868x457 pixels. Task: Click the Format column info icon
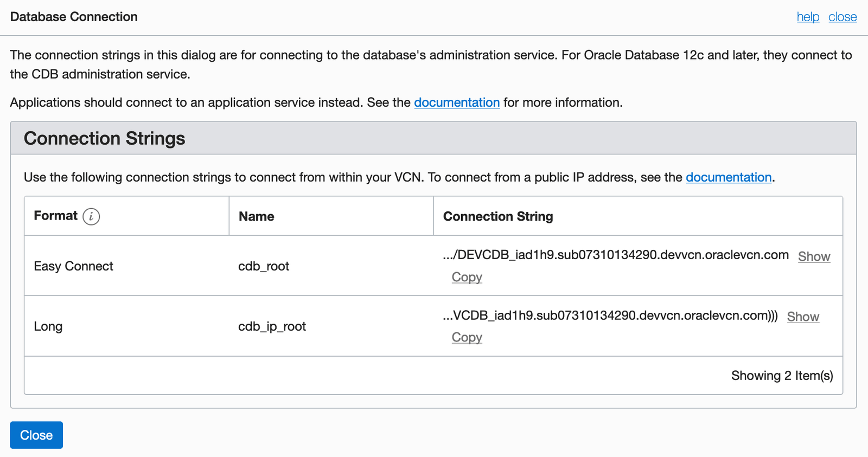[x=91, y=216]
